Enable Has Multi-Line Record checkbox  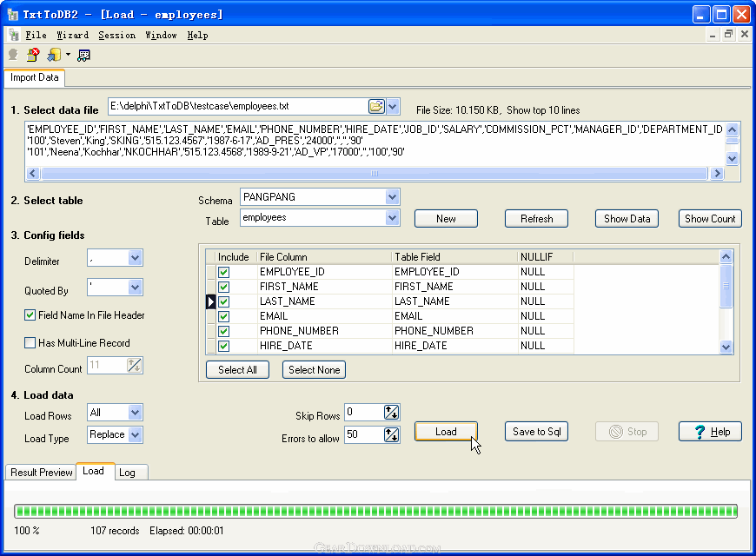30,343
